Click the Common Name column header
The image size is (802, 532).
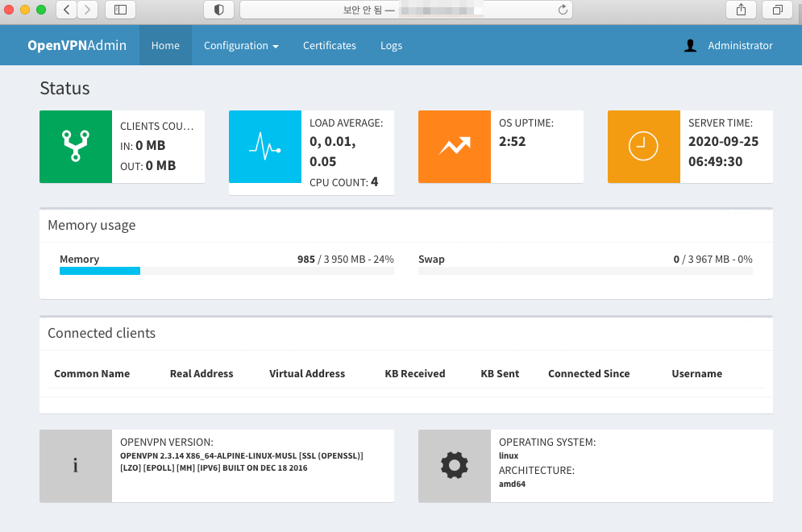pyautogui.click(x=92, y=374)
